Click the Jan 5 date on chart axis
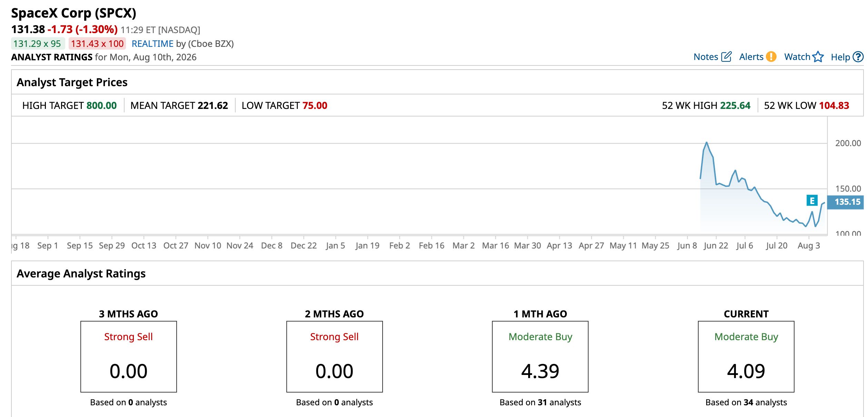868x417 pixels. click(x=335, y=246)
